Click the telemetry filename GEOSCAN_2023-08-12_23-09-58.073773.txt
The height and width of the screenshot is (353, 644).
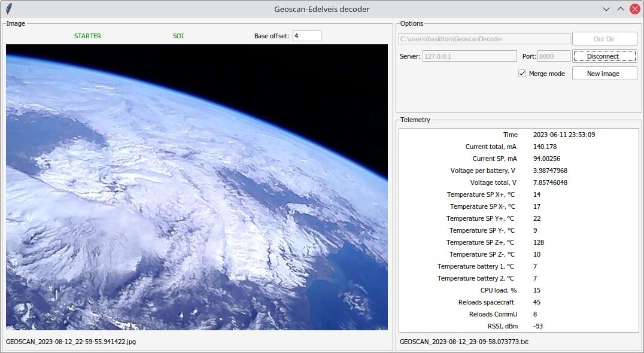464,342
